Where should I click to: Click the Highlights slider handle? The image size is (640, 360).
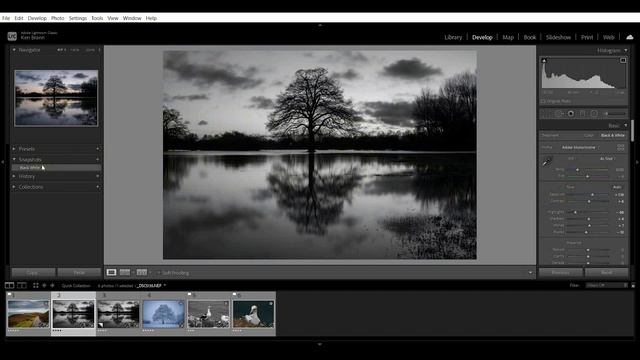[575, 212]
